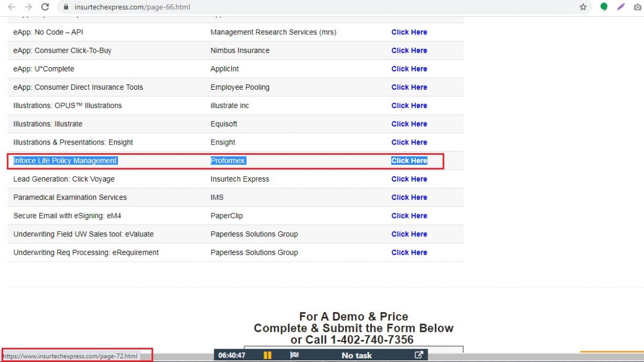Open the camera screenshot extension
The height and width of the screenshot is (362, 644).
click(x=638, y=7)
